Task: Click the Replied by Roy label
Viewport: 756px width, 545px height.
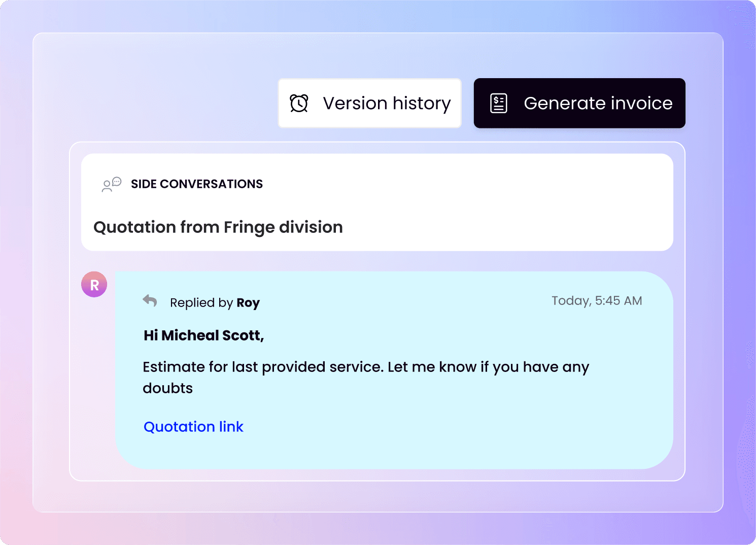Action: tap(215, 303)
